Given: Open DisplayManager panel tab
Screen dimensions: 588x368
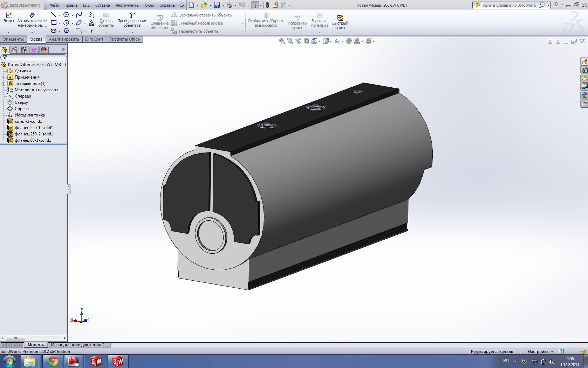Looking at the screenshot, I should coord(44,50).
